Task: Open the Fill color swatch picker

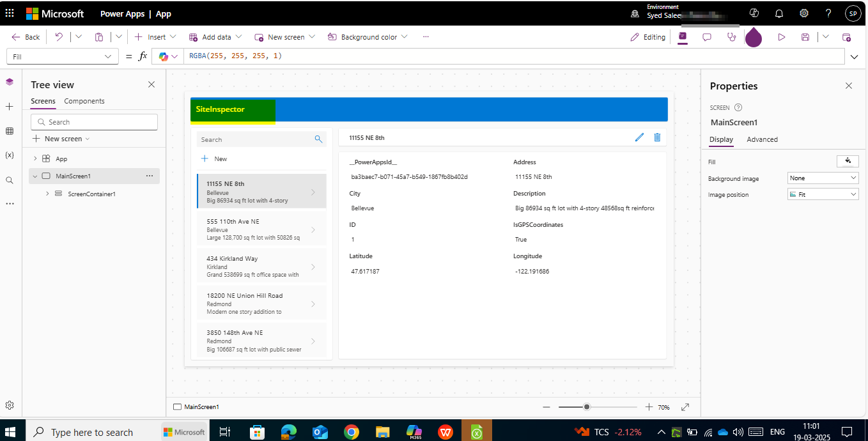Action: (848, 161)
